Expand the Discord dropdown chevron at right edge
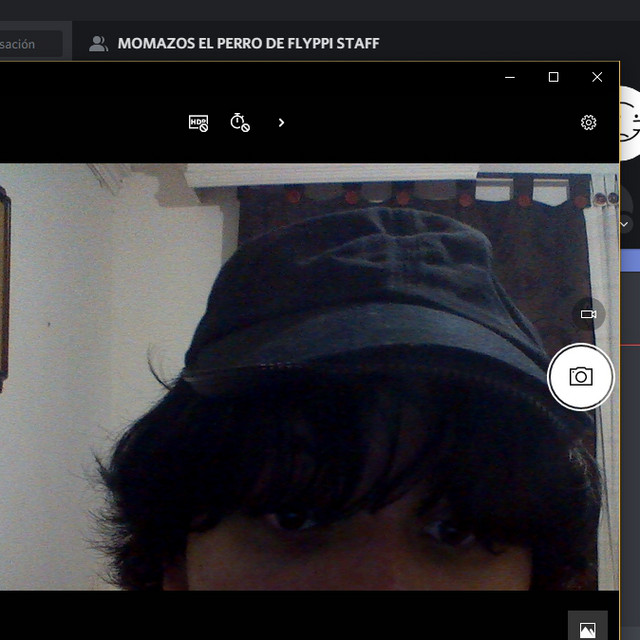 click(x=625, y=224)
